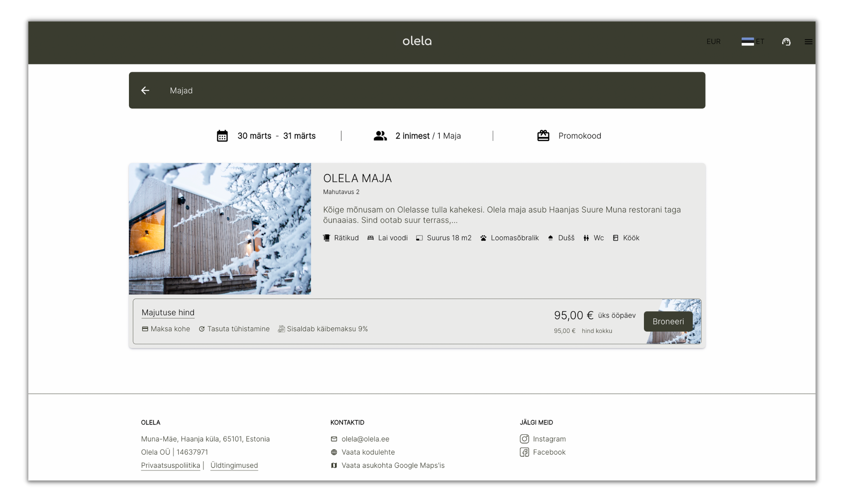Open the date picker showing 30 märts
Viewport: 843px width, 504px height.
(x=254, y=136)
